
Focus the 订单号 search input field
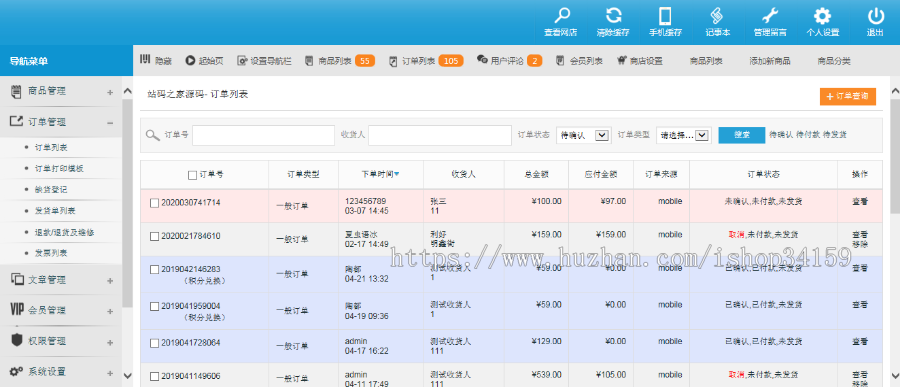263,136
